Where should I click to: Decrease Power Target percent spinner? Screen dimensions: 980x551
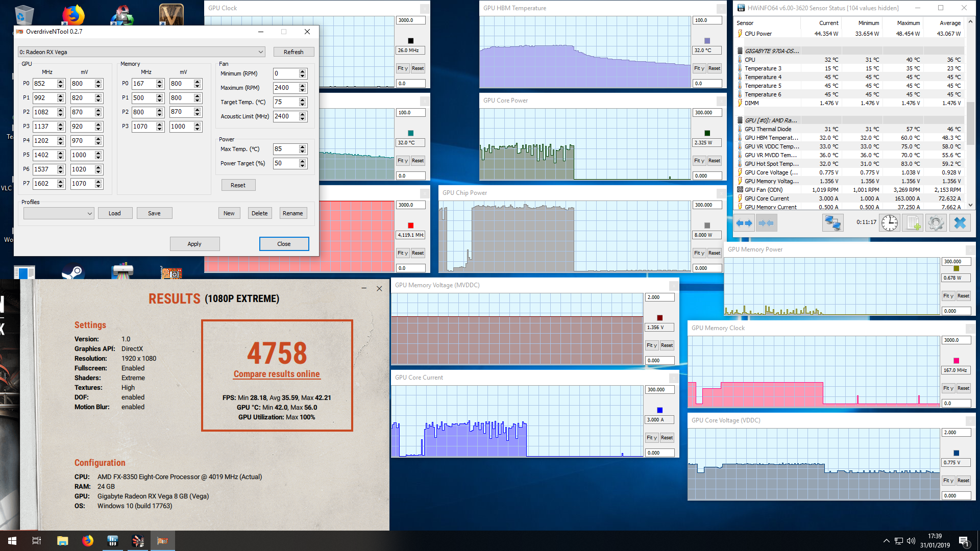point(303,166)
